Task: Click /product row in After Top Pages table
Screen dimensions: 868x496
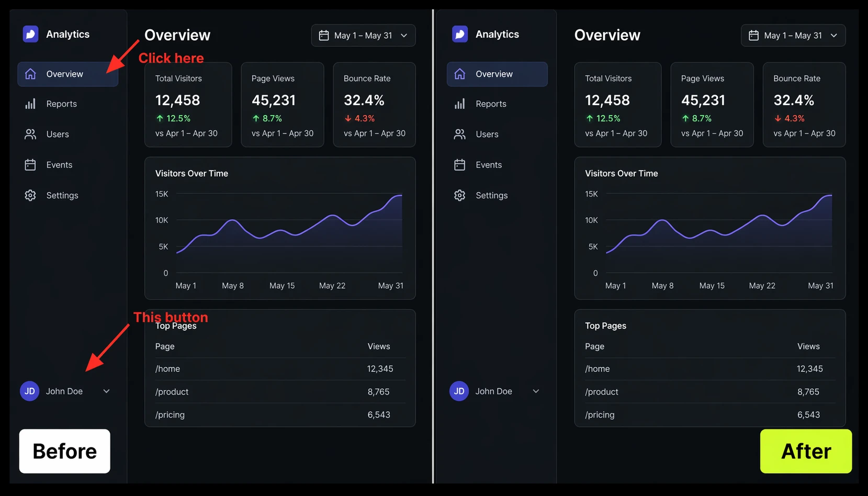Action: coord(710,391)
